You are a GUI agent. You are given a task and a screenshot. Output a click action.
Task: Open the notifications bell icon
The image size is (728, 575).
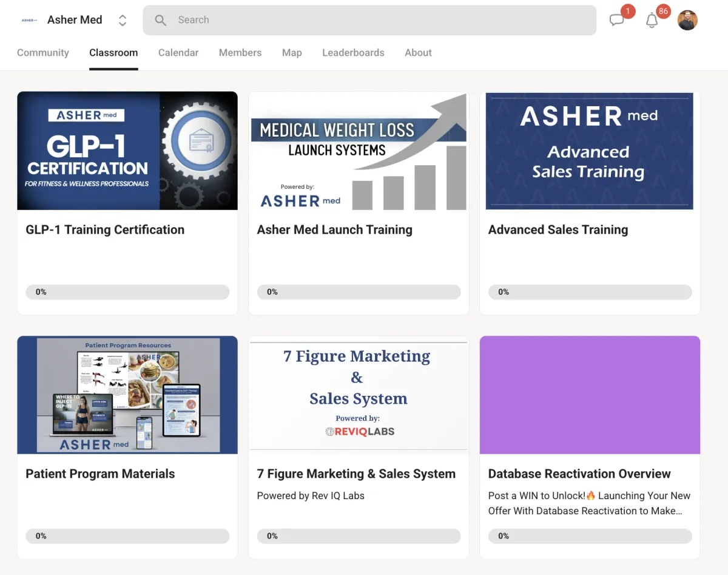pos(652,20)
